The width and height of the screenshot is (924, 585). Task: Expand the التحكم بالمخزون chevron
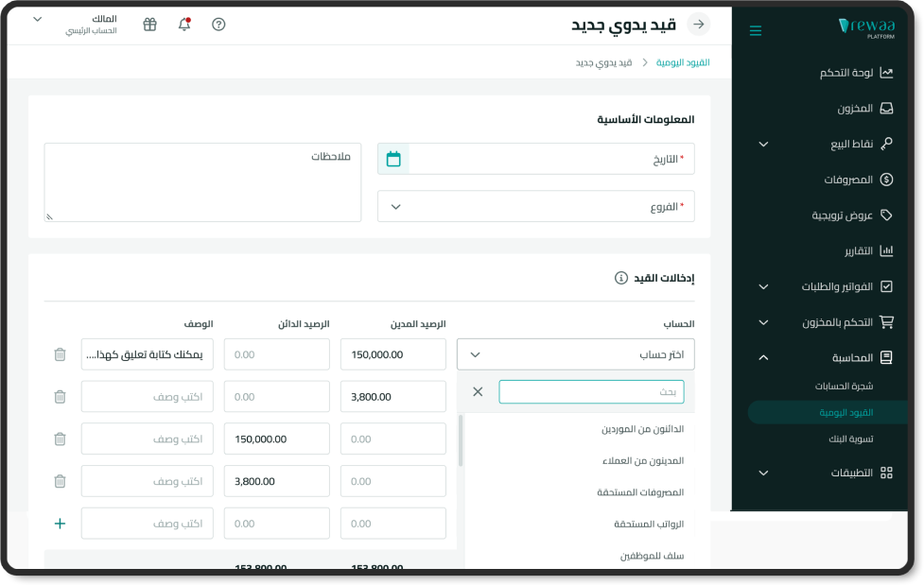click(x=764, y=323)
